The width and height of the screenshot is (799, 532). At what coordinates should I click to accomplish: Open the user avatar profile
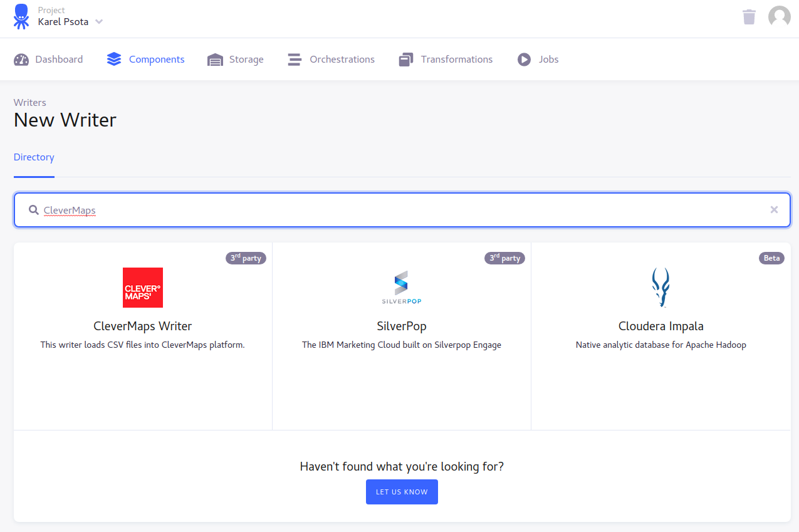[779, 17]
